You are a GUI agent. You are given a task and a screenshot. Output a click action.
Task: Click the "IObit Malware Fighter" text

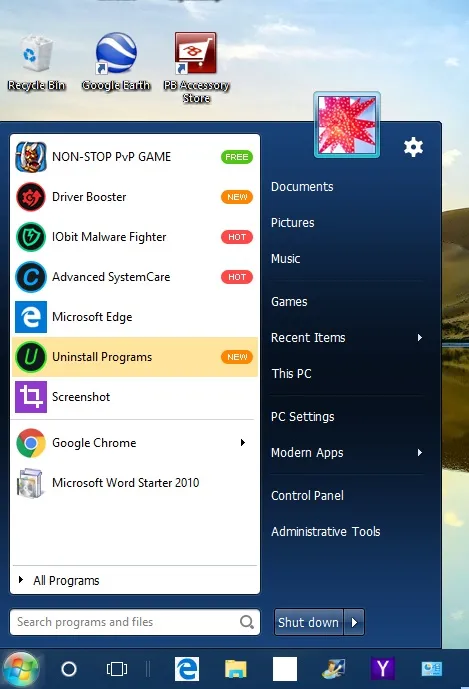click(109, 237)
